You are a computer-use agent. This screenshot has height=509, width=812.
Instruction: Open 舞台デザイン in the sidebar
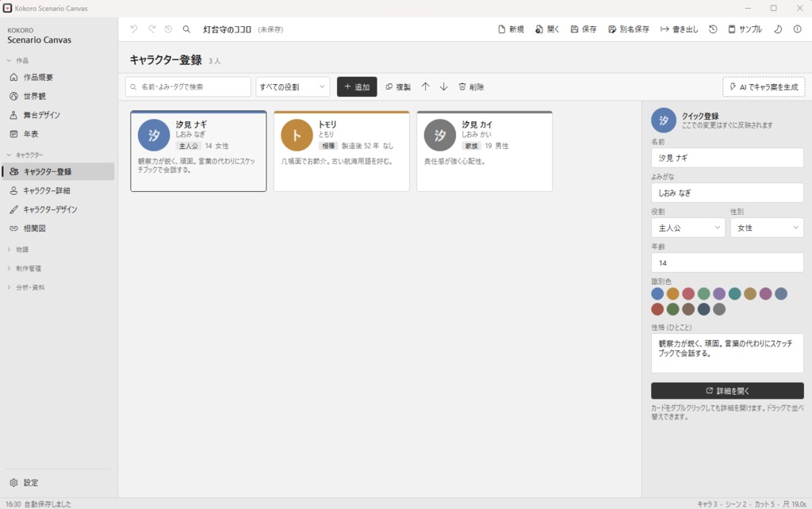pyautogui.click(x=57, y=115)
